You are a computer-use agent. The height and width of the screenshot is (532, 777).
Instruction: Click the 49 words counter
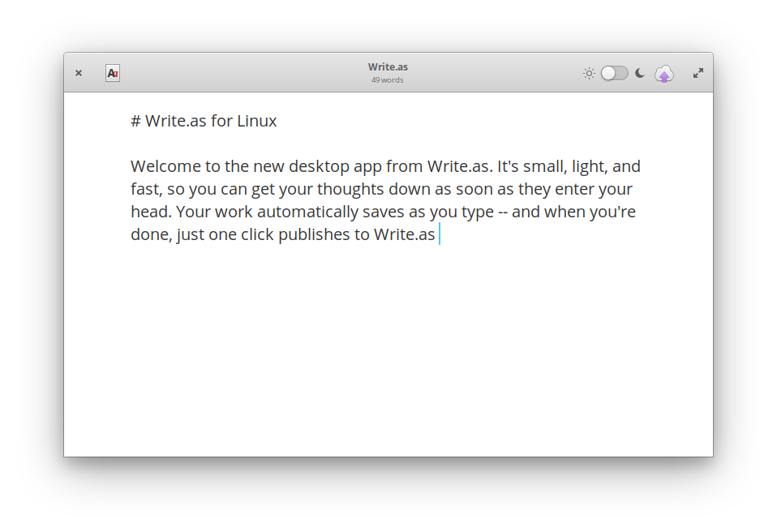point(388,80)
